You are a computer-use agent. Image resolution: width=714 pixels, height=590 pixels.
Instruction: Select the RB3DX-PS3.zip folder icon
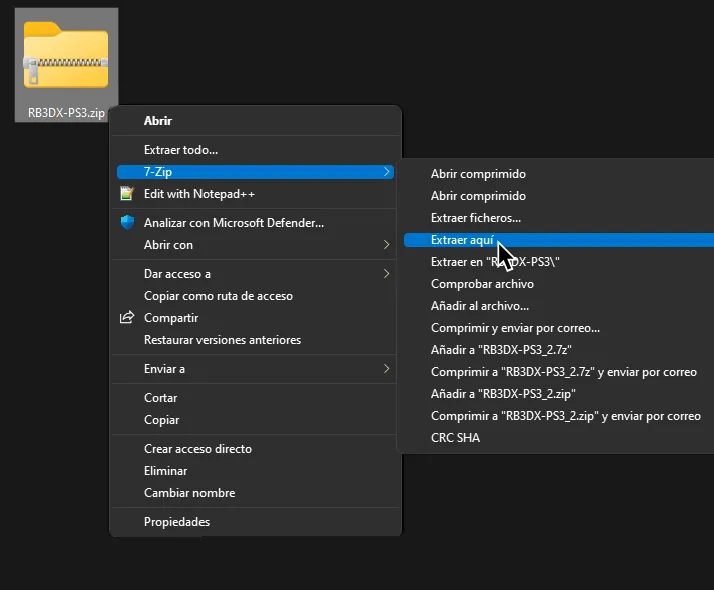coord(66,55)
